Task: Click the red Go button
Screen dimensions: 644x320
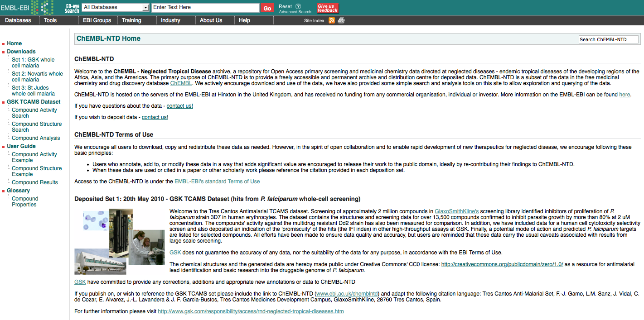Action: (x=267, y=8)
